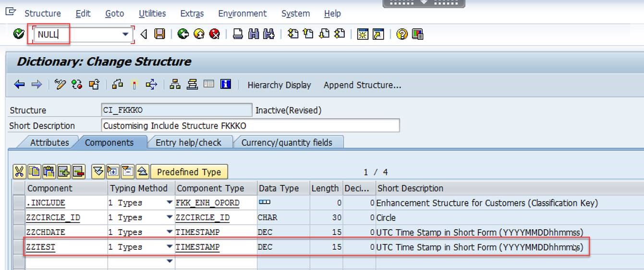Click the Append Structure button

363,85
